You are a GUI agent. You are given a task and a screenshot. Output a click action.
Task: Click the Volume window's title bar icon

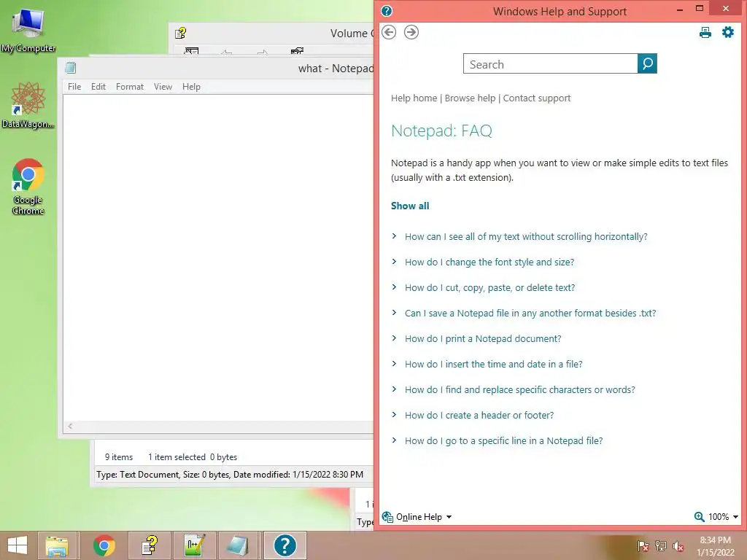(x=181, y=33)
